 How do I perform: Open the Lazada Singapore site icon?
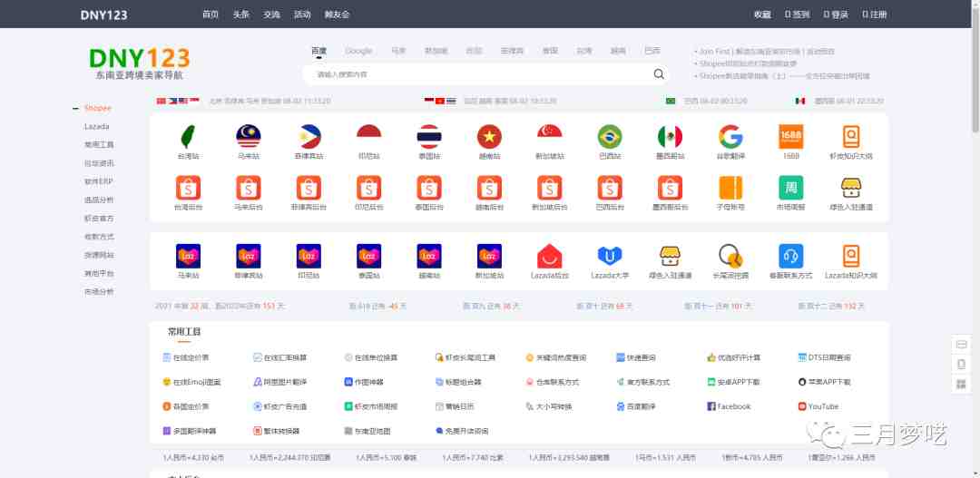click(x=489, y=256)
